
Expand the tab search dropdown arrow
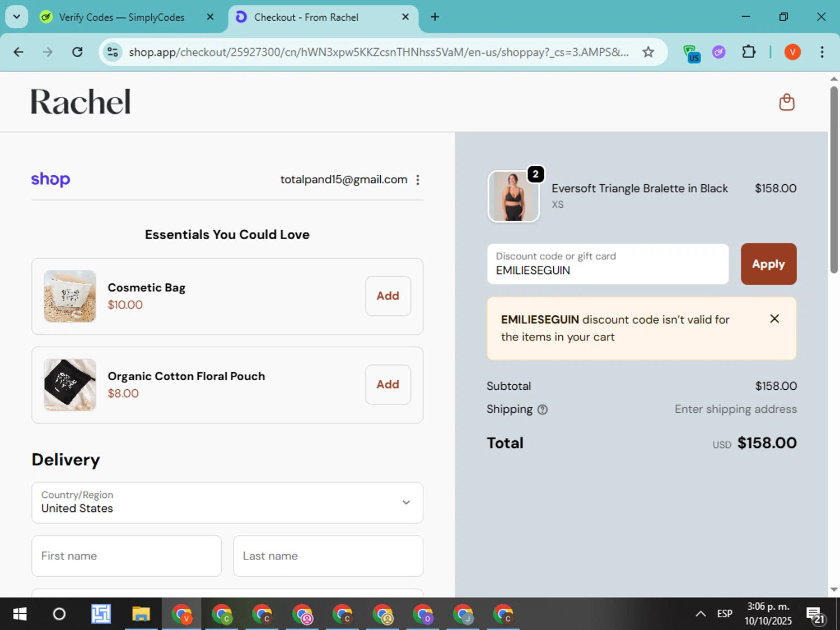[x=17, y=17]
